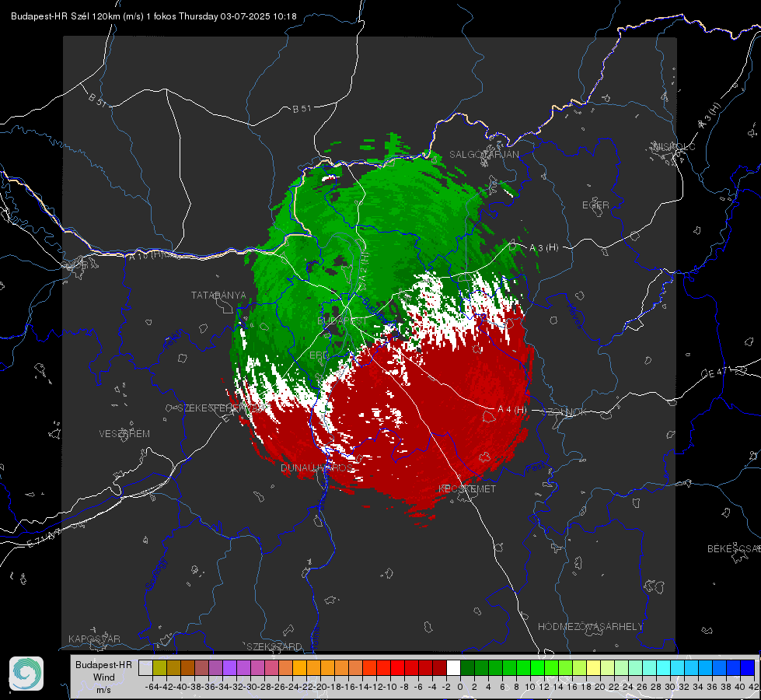The height and width of the screenshot is (700, 761).
Task: Click the 'Budapest-HR Wind m/s' legend label
Action: point(104,677)
